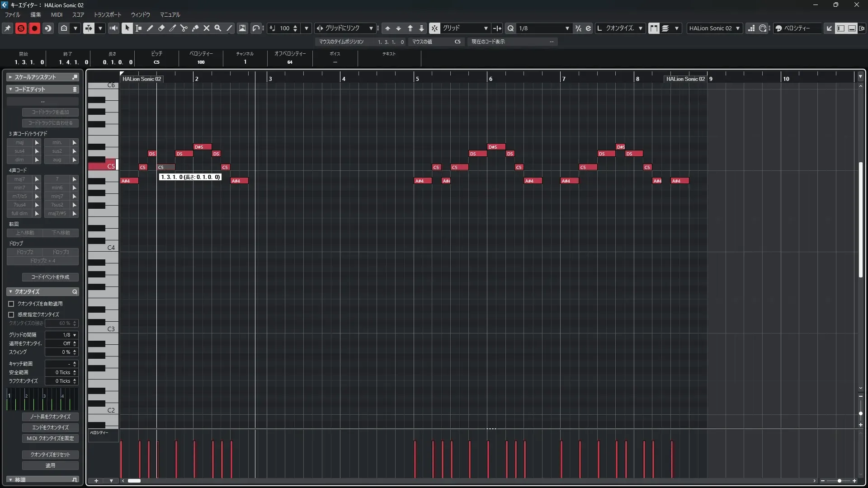Select the Mute X tool
Image resolution: width=868 pixels, height=488 pixels.
coord(207,28)
